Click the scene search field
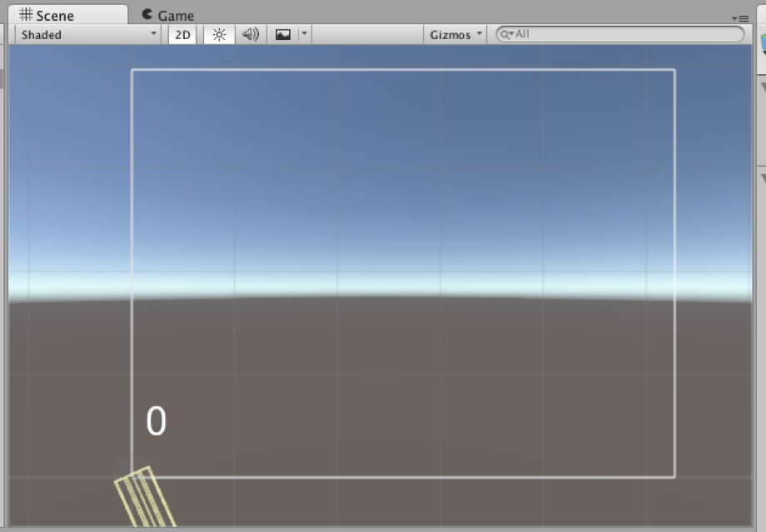This screenshot has width=766, height=532. 620,34
